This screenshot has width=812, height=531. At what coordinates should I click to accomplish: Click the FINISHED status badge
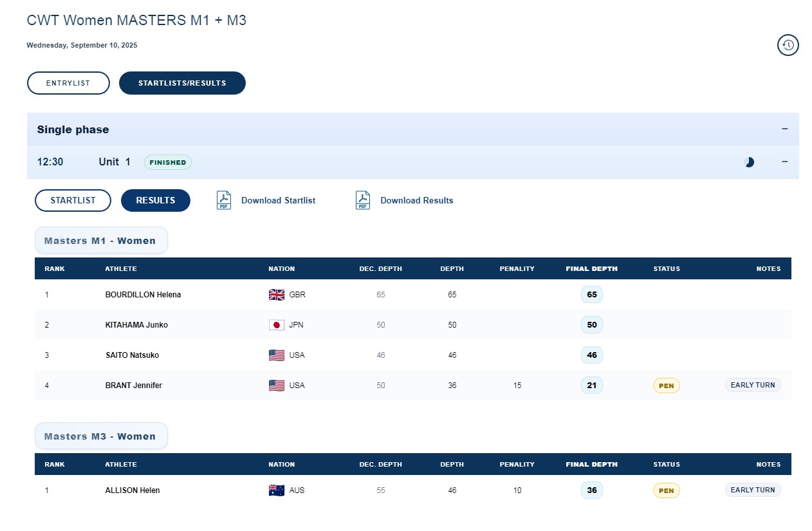[x=167, y=162]
